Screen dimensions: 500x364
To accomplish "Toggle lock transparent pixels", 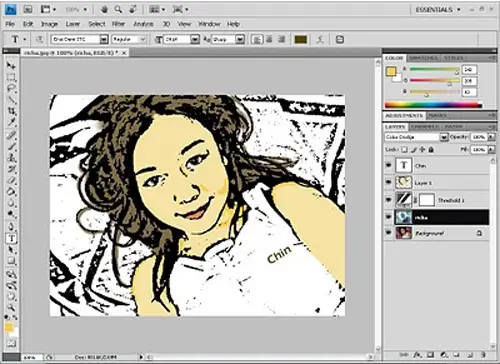I will click(404, 150).
